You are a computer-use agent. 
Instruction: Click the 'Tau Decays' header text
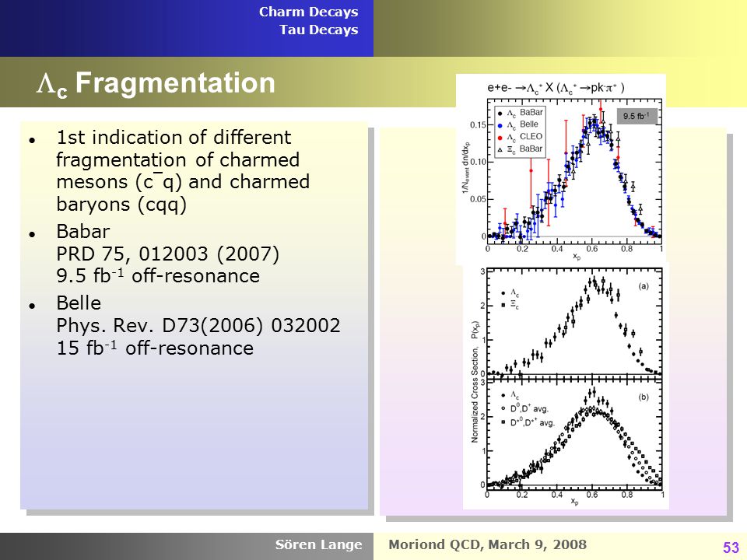pos(319,30)
